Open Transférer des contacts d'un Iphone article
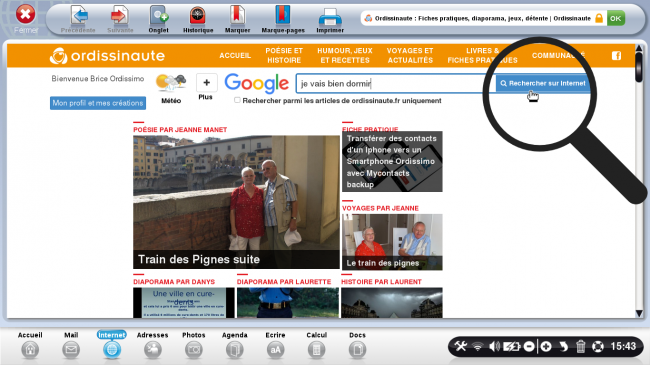The height and width of the screenshot is (365, 650). [x=392, y=161]
